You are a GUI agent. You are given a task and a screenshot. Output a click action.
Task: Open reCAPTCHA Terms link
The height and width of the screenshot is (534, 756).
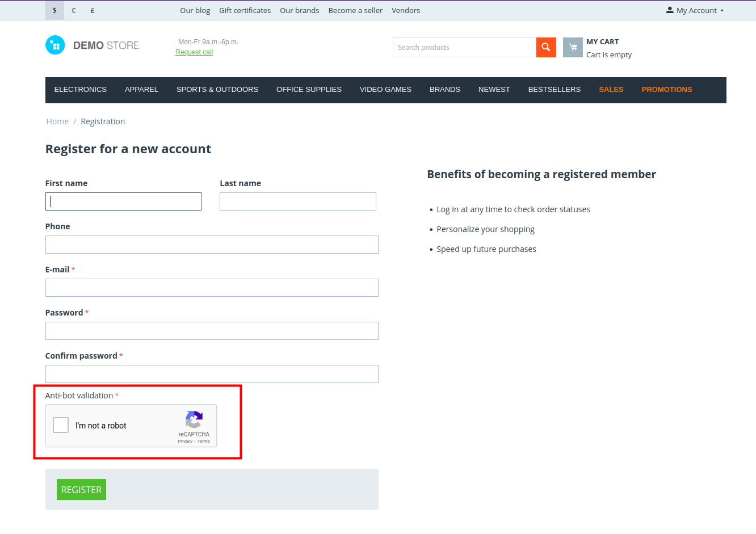(204, 442)
